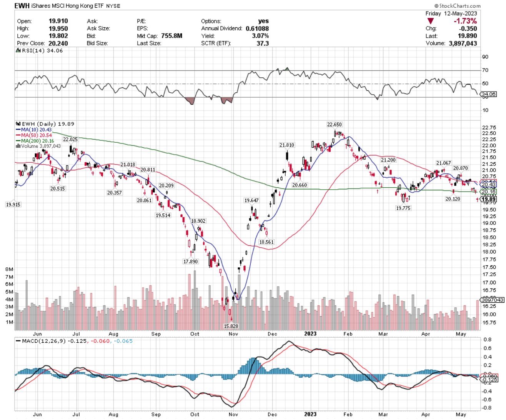The height and width of the screenshot is (420, 506).
Task: Click the 20.061 price label
Action: coord(144,201)
